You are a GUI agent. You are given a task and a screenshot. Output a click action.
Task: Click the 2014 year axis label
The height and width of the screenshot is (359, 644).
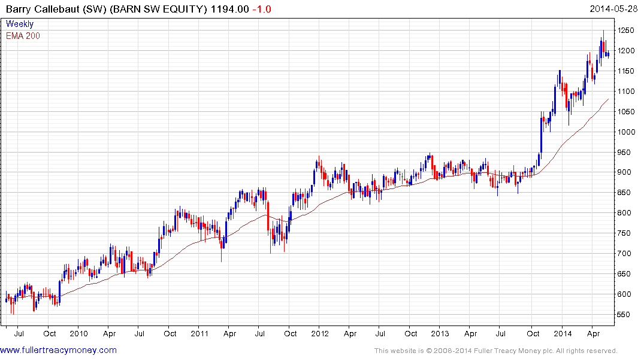pyautogui.click(x=563, y=333)
